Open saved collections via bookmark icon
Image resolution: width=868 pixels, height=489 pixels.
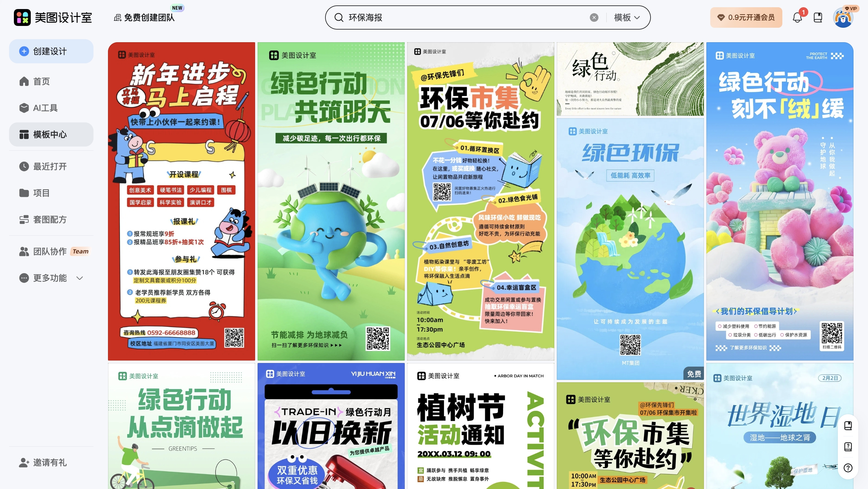pos(818,17)
